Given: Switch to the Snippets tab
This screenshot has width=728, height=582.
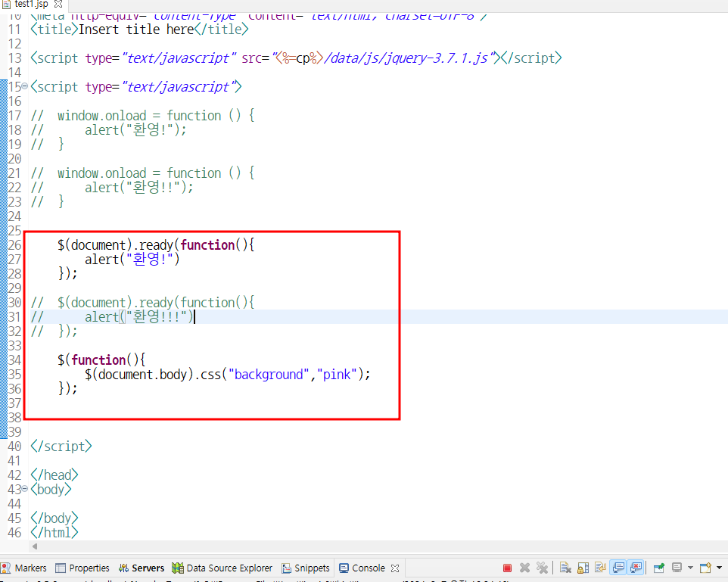Looking at the screenshot, I should click(312, 568).
